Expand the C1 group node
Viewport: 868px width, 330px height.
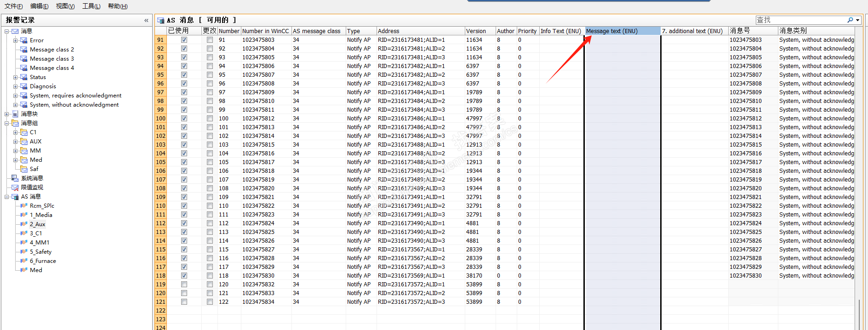click(x=16, y=132)
